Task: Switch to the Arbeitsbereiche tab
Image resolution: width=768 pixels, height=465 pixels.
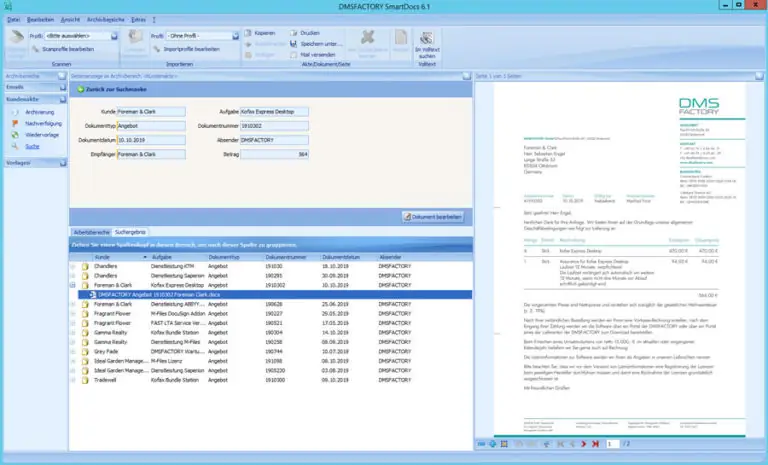Action: point(92,231)
